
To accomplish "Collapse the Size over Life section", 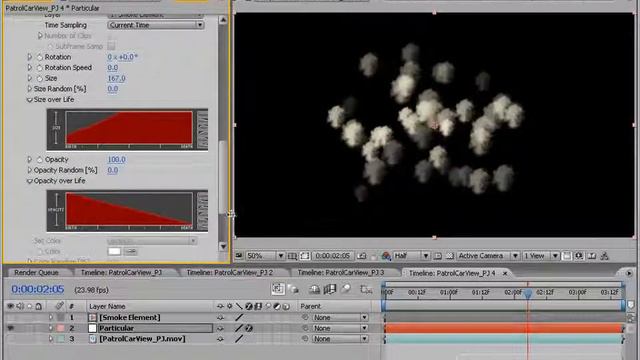I will coord(29,100).
